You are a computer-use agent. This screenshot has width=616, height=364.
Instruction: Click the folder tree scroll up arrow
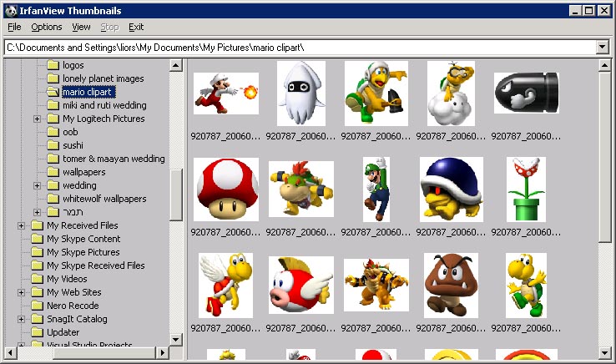[176, 65]
